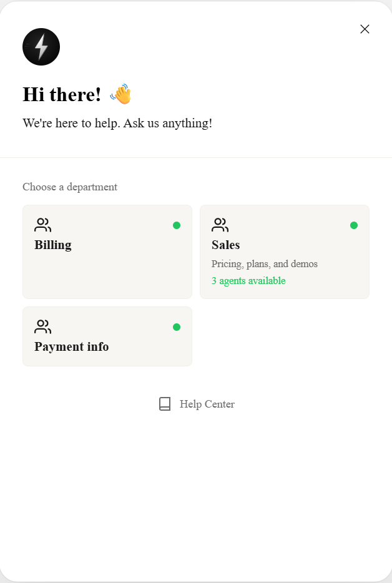Click Sales' green online status dot

[354, 225]
